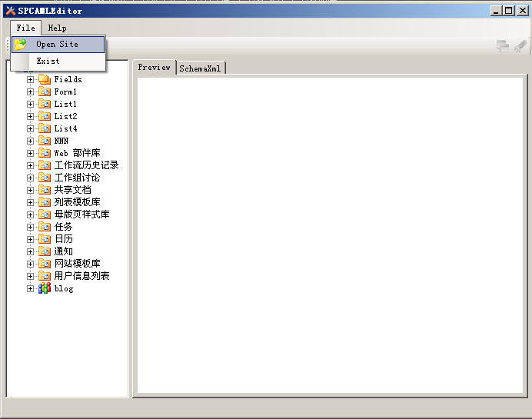Expand the List2 node

(30, 116)
